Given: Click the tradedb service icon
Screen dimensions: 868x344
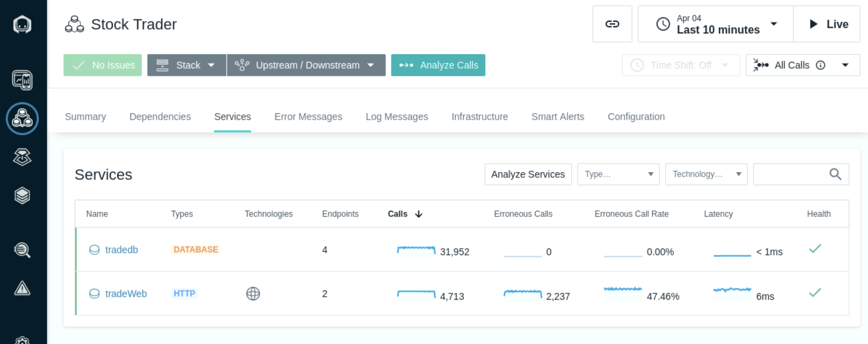Looking at the screenshot, I should pos(94,250).
